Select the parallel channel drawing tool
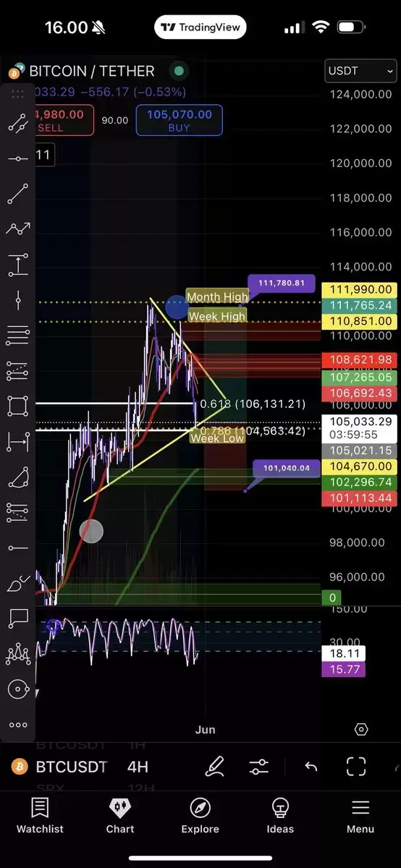 coord(17,124)
